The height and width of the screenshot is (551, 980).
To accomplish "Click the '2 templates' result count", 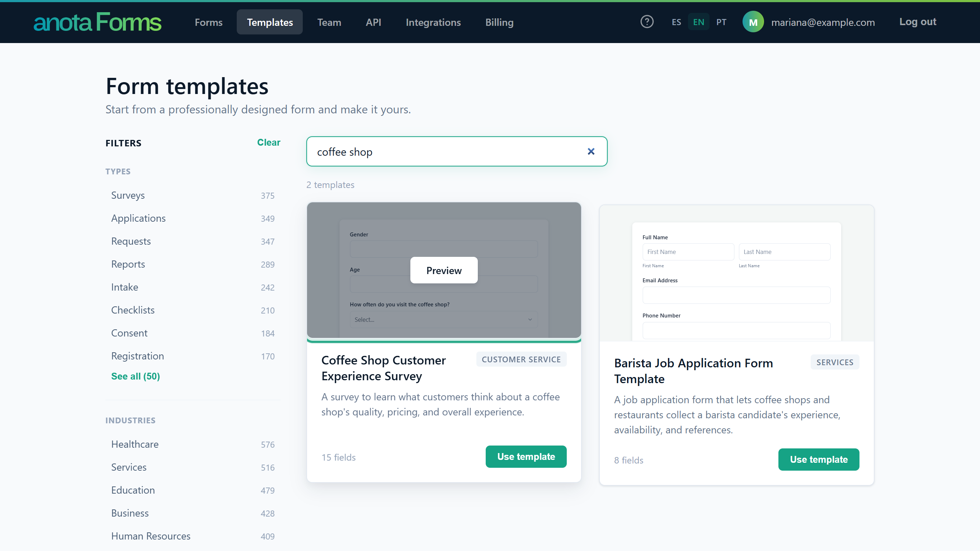I will pyautogui.click(x=330, y=184).
